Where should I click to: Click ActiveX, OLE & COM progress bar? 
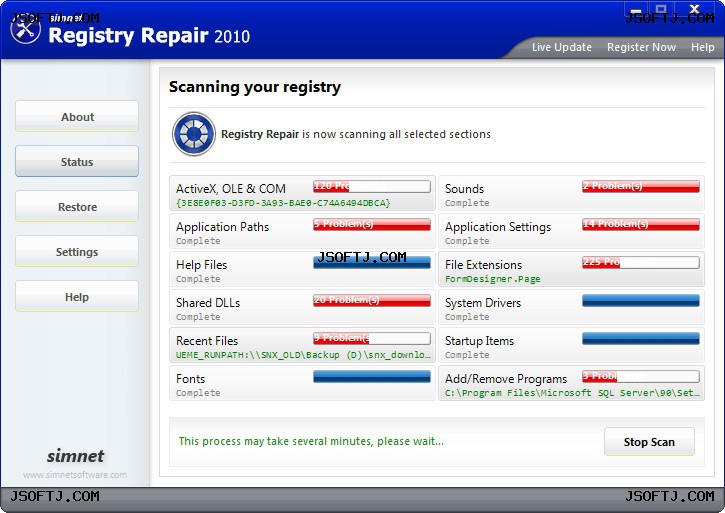pos(372,186)
